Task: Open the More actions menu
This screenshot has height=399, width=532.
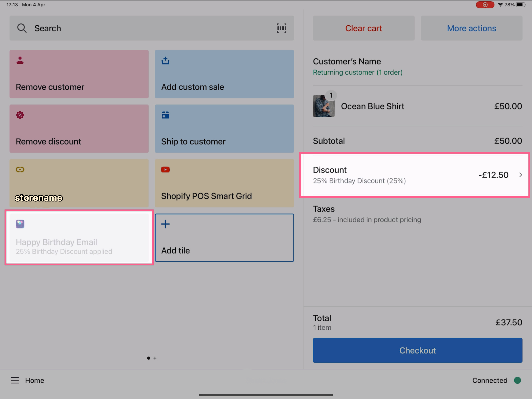Action: (471, 28)
